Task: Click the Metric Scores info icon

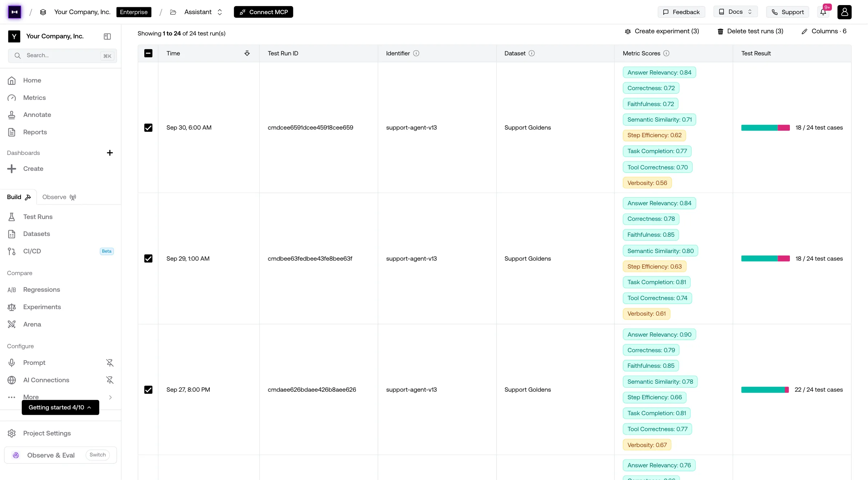Action: pos(666,53)
